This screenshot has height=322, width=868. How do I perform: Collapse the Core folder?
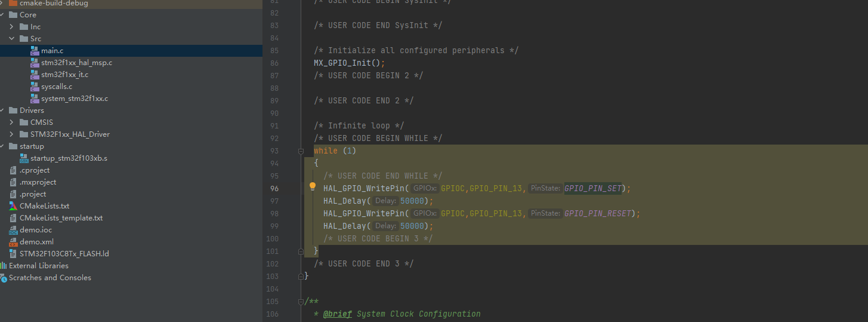2,15
